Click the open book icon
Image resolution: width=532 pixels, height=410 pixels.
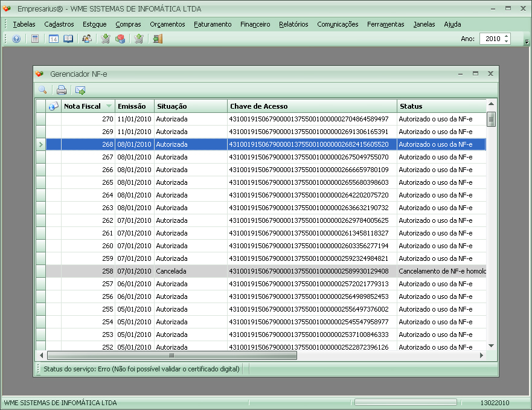point(68,39)
